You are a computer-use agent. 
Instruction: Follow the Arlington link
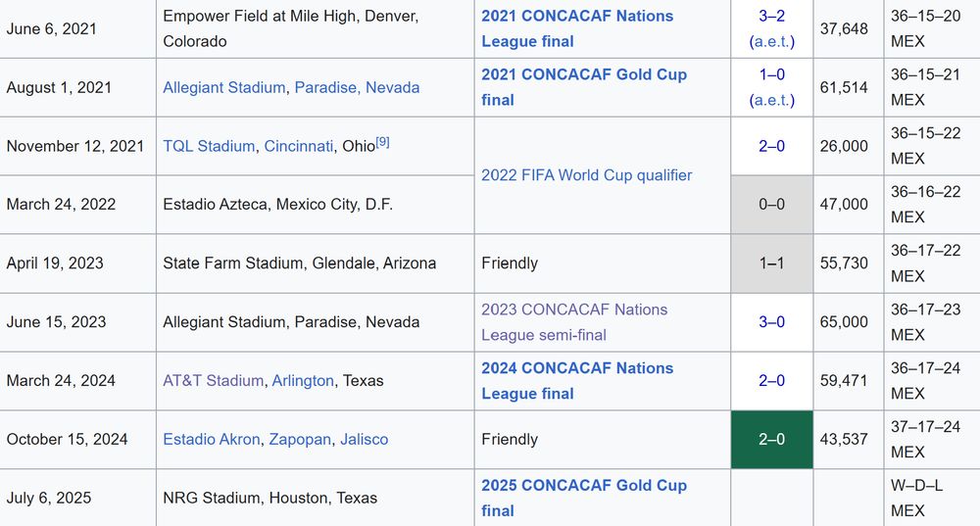(x=303, y=381)
